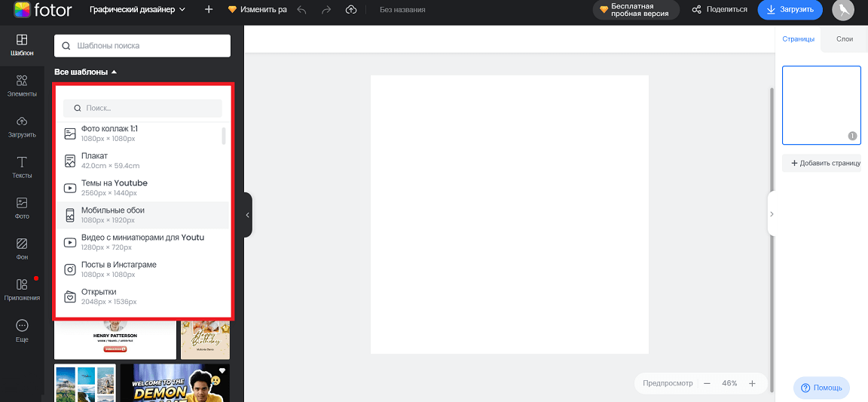Click the blank white canvas
This screenshot has width=868, height=402.
509,214
